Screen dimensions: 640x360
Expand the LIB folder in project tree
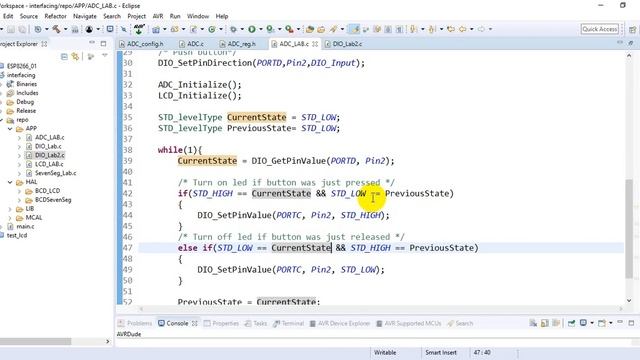(x=10, y=209)
